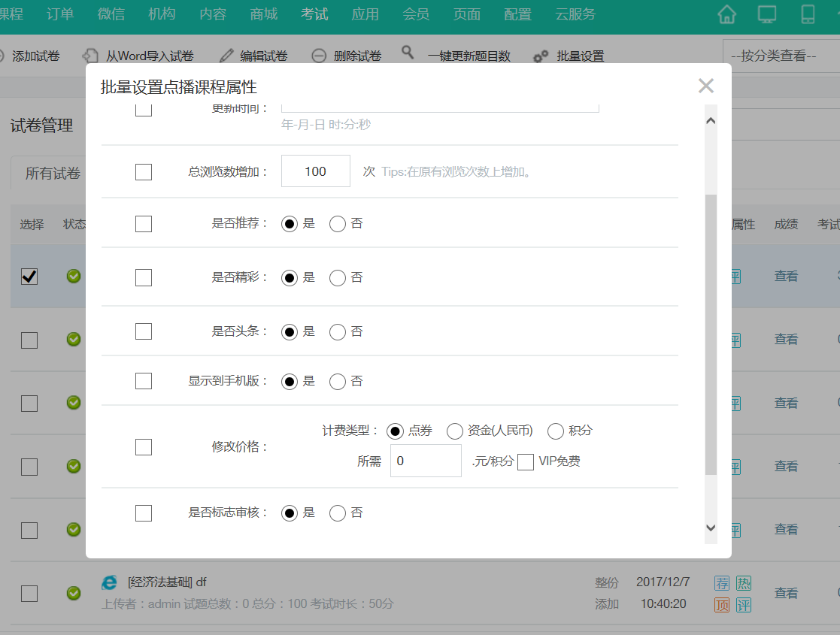This screenshot has height=635, width=840.
Task: Open the 机构 menu
Action: click(x=162, y=14)
